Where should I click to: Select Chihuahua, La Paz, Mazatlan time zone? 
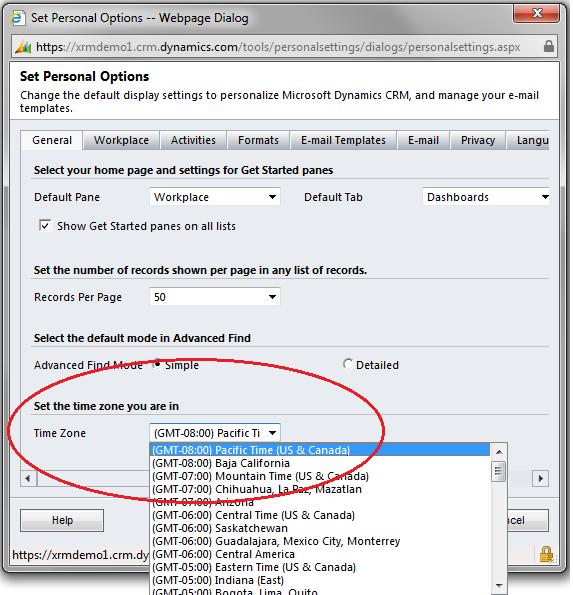pyautogui.click(x=320, y=489)
